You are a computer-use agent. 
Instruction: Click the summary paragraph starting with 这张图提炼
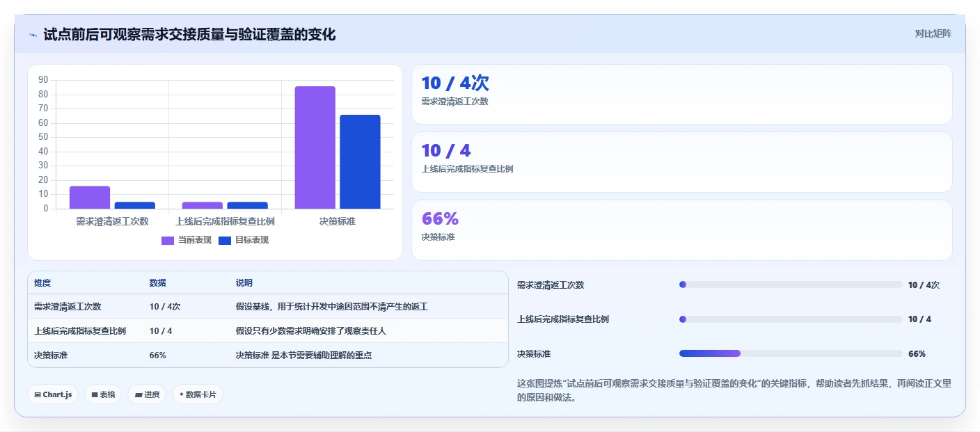(x=734, y=391)
